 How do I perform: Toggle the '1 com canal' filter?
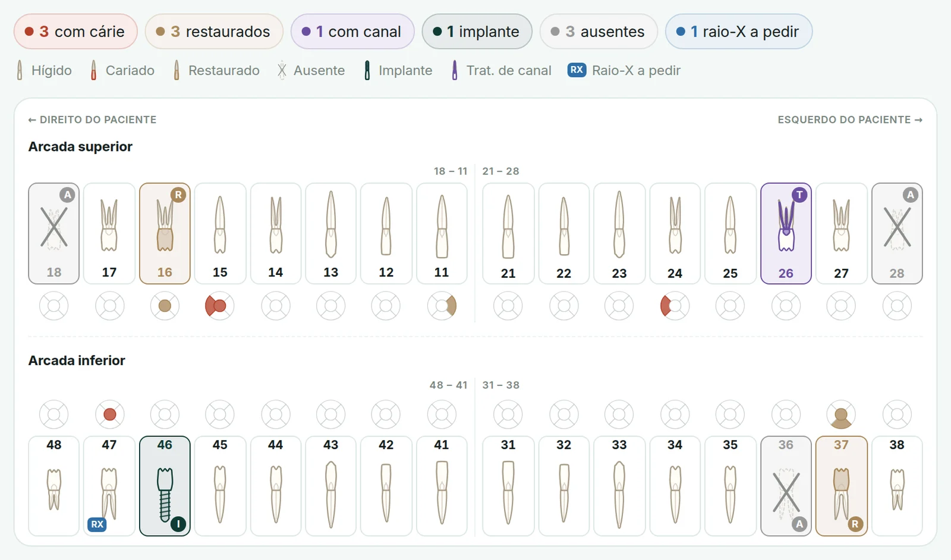coord(352,31)
